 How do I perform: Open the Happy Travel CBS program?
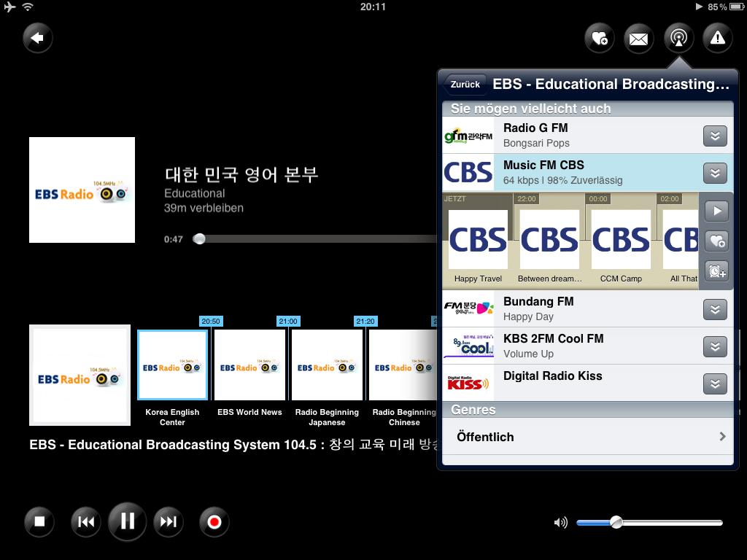[478, 239]
